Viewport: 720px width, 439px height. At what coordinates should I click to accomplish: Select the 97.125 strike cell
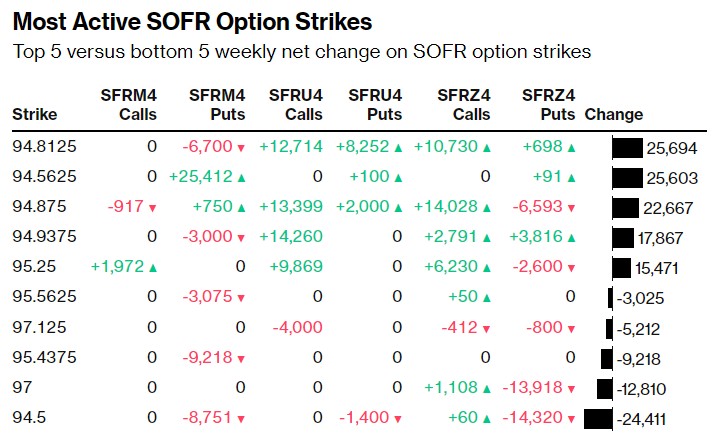coord(38,328)
